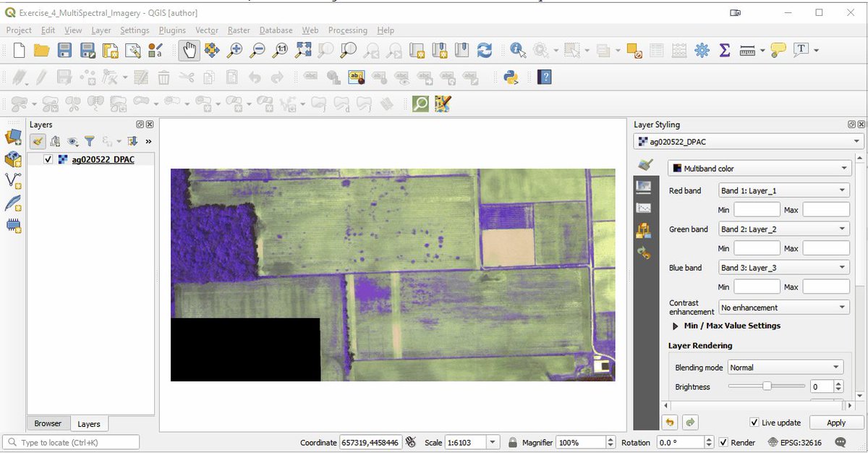This screenshot has width=868, height=453.
Task: Activate the Zoom In tool
Action: click(x=235, y=50)
